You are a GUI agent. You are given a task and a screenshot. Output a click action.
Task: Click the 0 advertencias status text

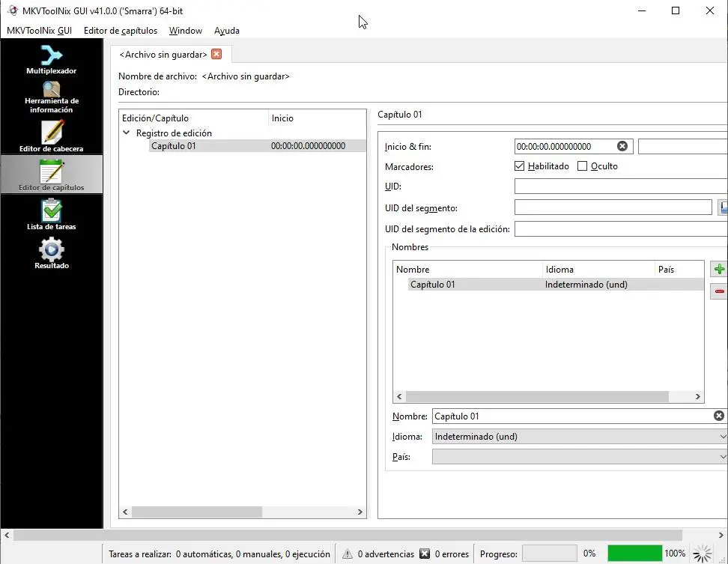(x=386, y=554)
